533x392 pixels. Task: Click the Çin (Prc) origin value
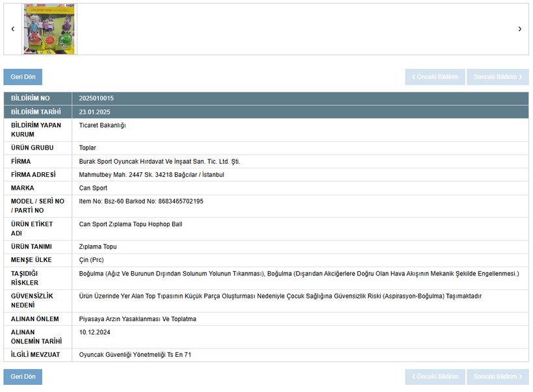click(92, 260)
